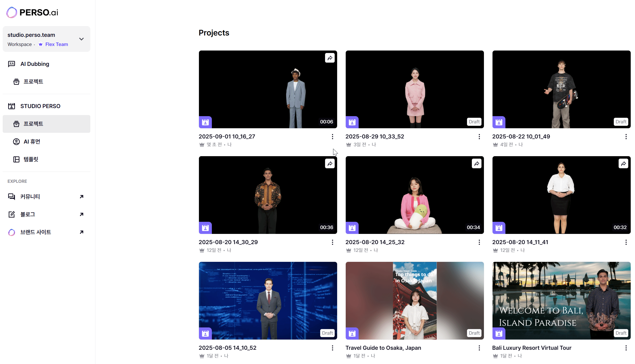The height and width of the screenshot is (364, 635).
Task: Open the 2025-08-05 14_10_52 project thumbnail
Action: 268,301
